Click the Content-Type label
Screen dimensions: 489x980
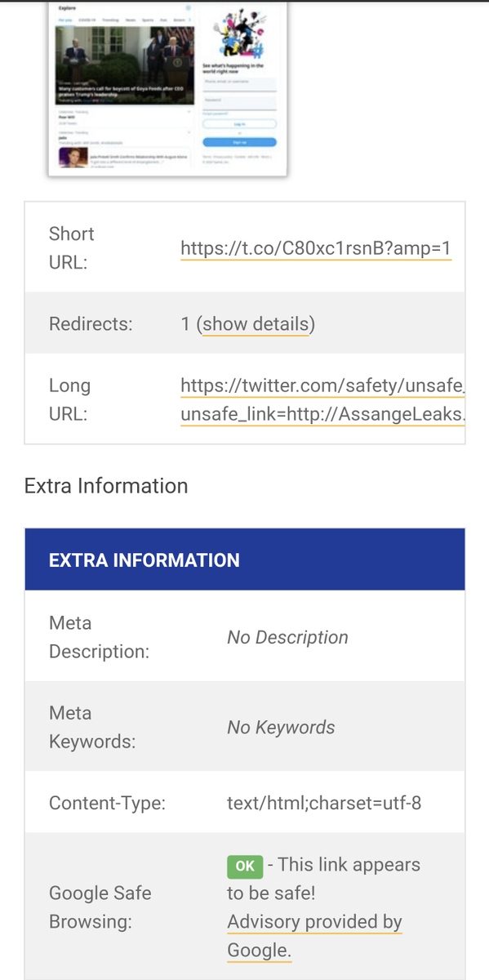(107, 803)
